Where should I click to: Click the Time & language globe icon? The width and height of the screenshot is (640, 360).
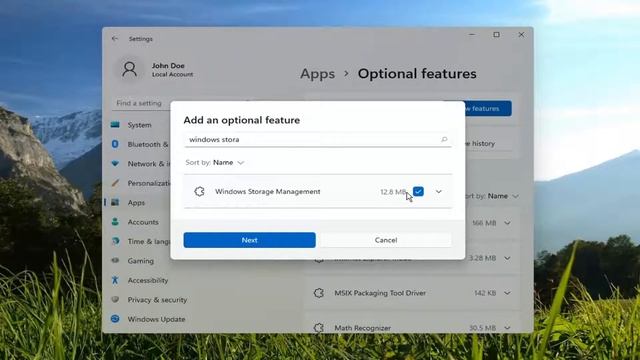coord(115,241)
